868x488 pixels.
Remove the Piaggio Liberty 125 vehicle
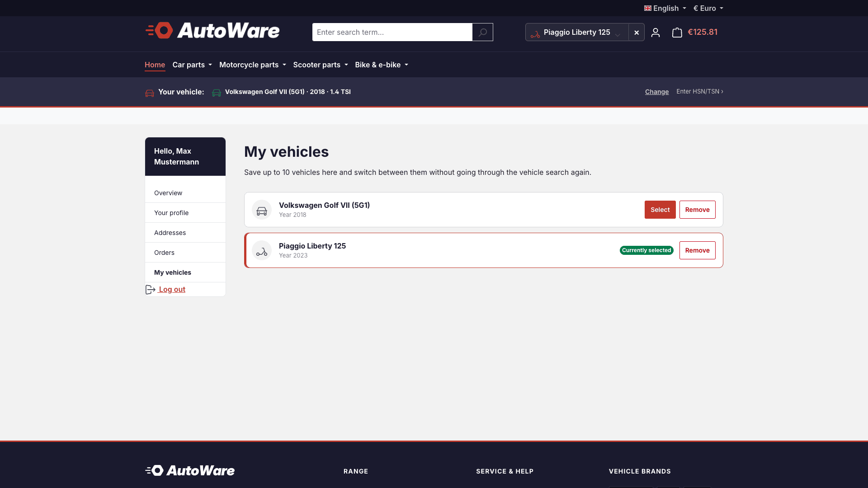[697, 250]
